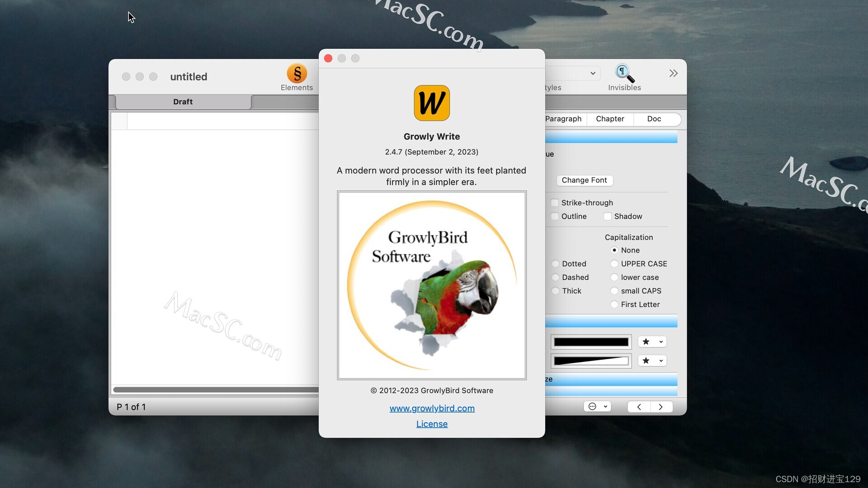
Task: Close the About Growly Write window
Action: coord(329,58)
